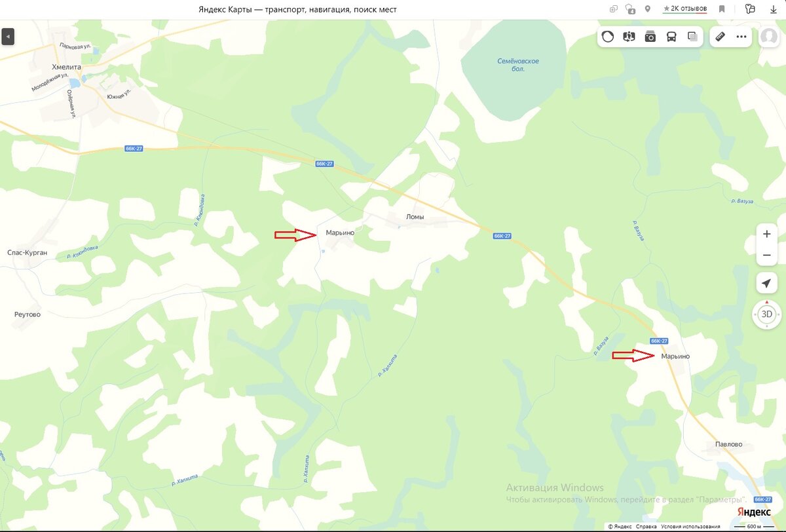This screenshot has height=532, width=786.
Task: Open Справка help link
Action: tap(646, 526)
